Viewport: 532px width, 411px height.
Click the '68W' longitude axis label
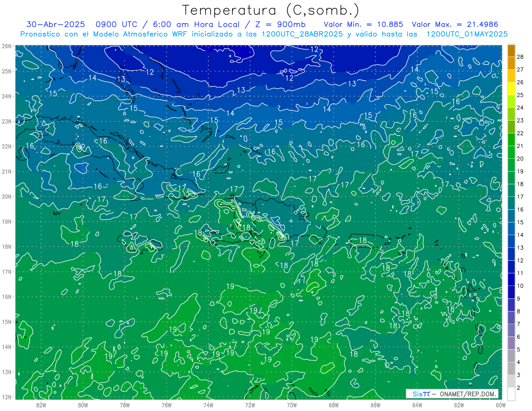pyautogui.click(x=333, y=405)
